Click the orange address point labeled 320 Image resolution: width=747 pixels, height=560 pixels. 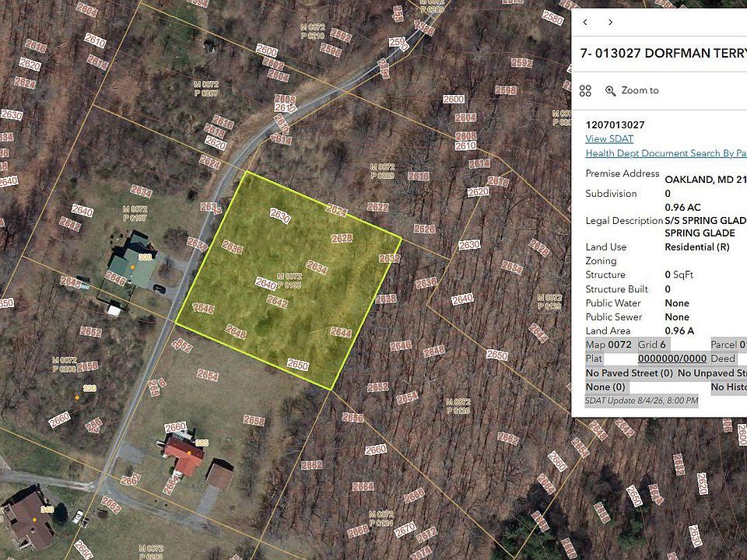point(77,397)
